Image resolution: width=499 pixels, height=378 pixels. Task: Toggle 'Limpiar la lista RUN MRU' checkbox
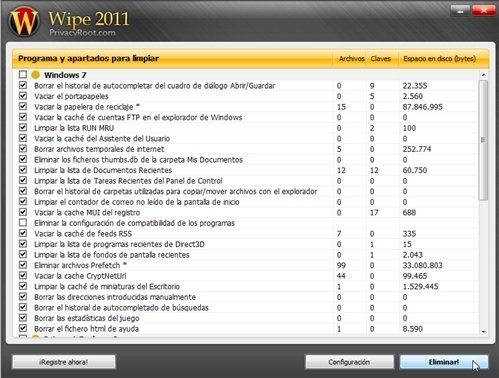click(23, 128)
